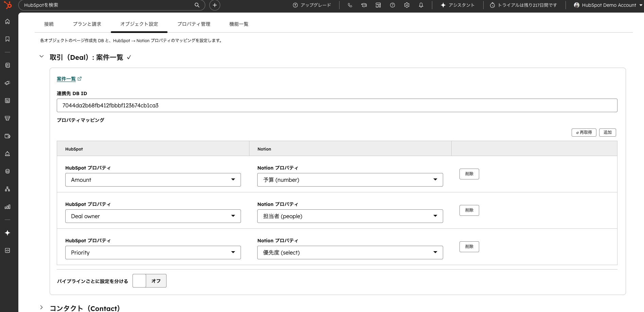This screenshot has width=644, height=312.
Task: Switch to the 機能一覧 tab
Action: pos(239,24)
